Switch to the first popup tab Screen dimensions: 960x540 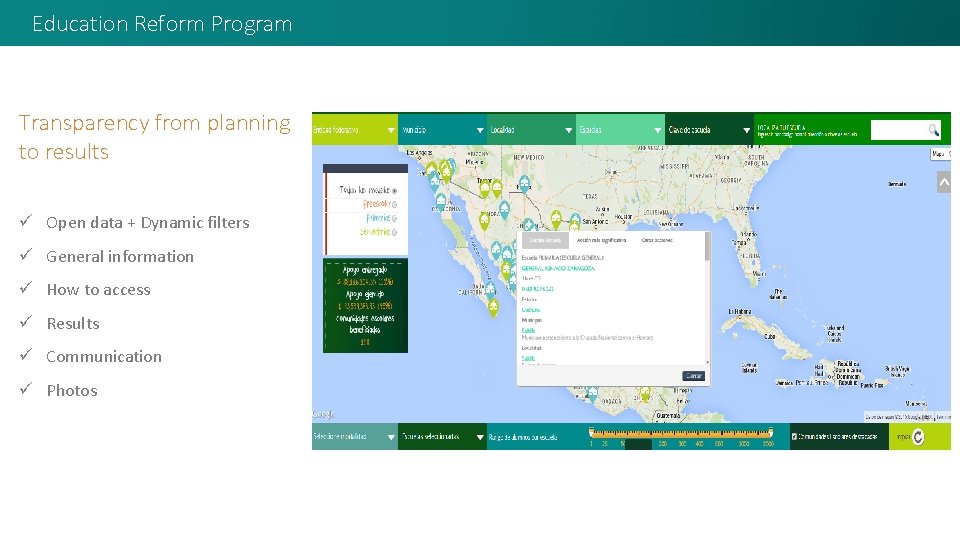pyautogui.click(x=545, y=240)
